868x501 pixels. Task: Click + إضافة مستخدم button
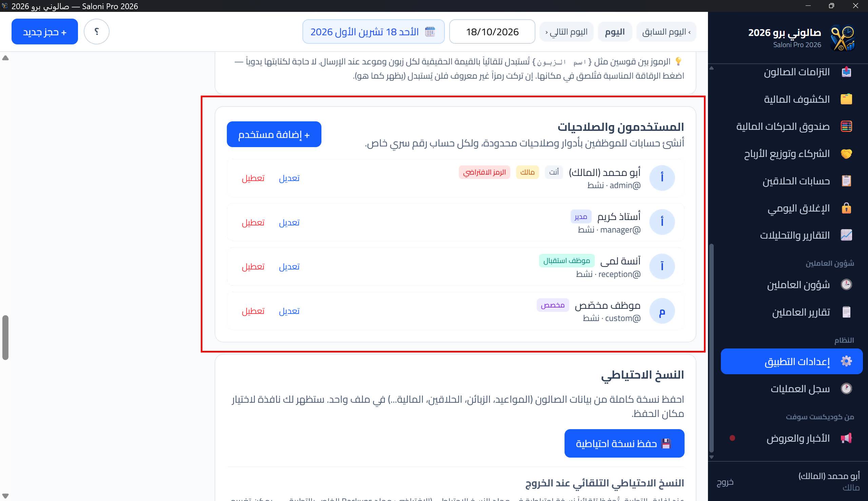coord(274,134)
